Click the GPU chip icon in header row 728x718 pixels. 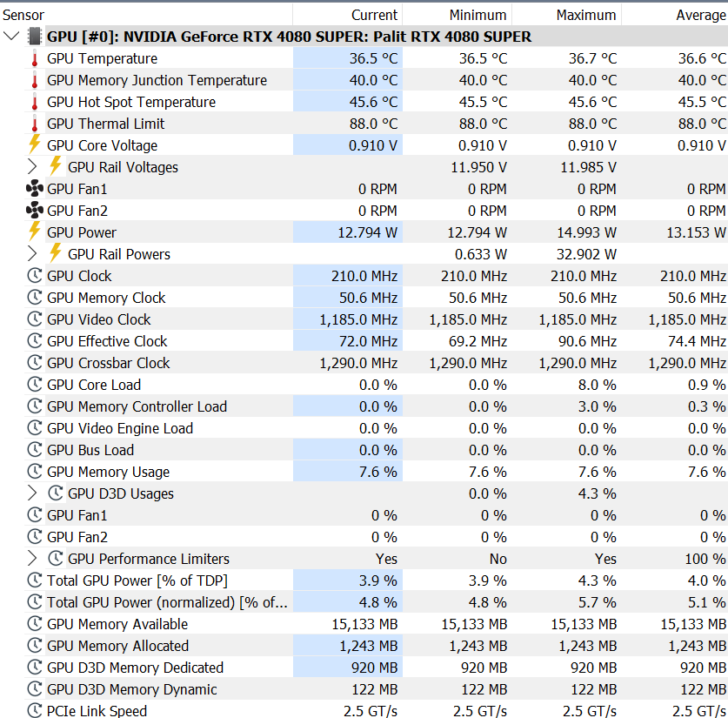point(35,37)
